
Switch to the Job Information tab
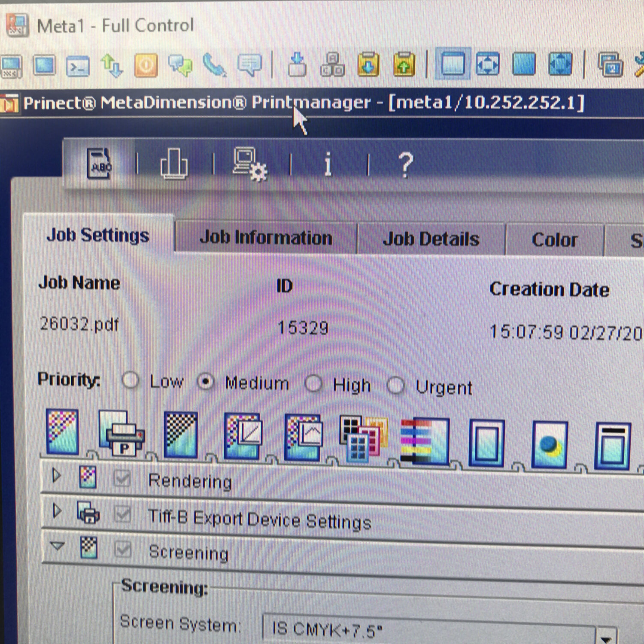[266, 237]
